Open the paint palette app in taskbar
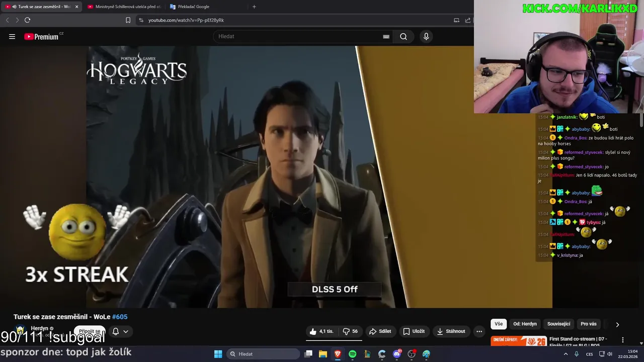 pyautogui.click(x=427, y=354)
